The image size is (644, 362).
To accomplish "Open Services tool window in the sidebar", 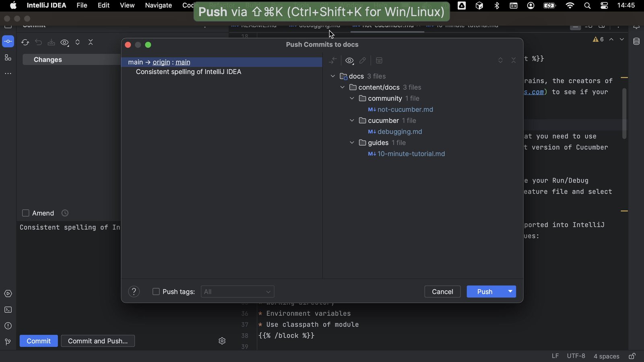I will (x=8, y=294).
